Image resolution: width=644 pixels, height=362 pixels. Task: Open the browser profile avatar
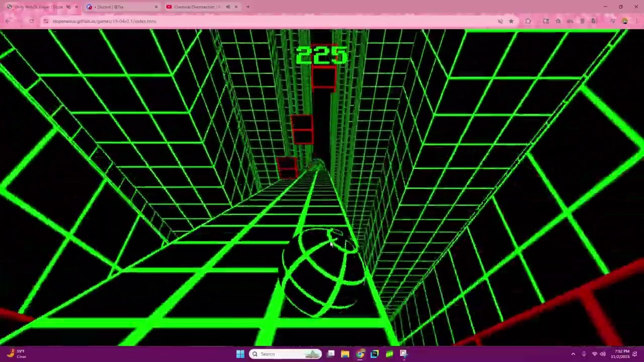625,21
